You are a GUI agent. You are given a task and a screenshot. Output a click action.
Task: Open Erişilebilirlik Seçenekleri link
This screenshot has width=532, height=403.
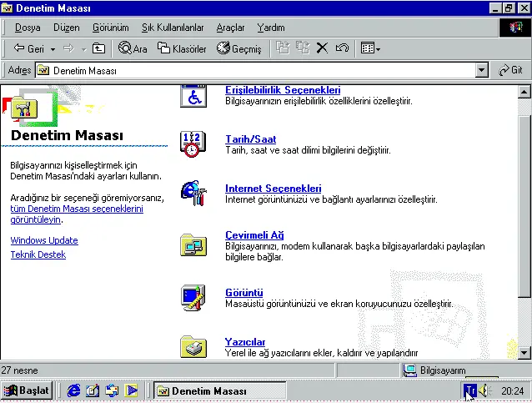tap(283, 90)
